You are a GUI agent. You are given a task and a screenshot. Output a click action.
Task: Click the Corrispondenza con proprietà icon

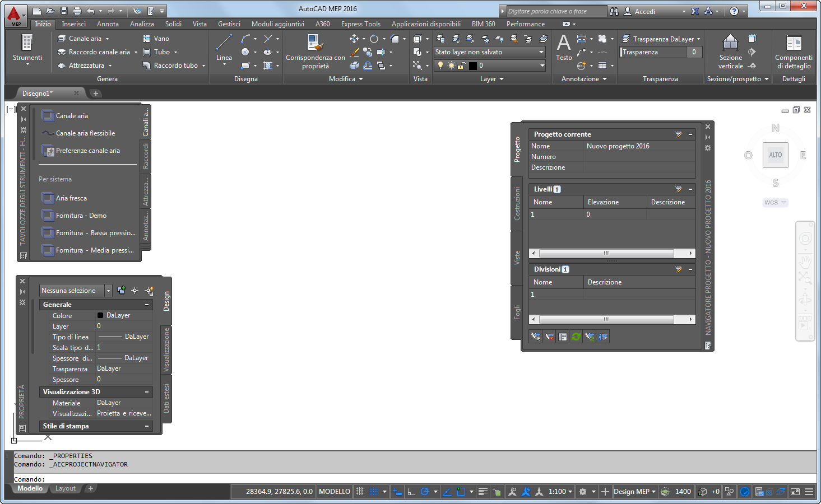click(316, 52)
